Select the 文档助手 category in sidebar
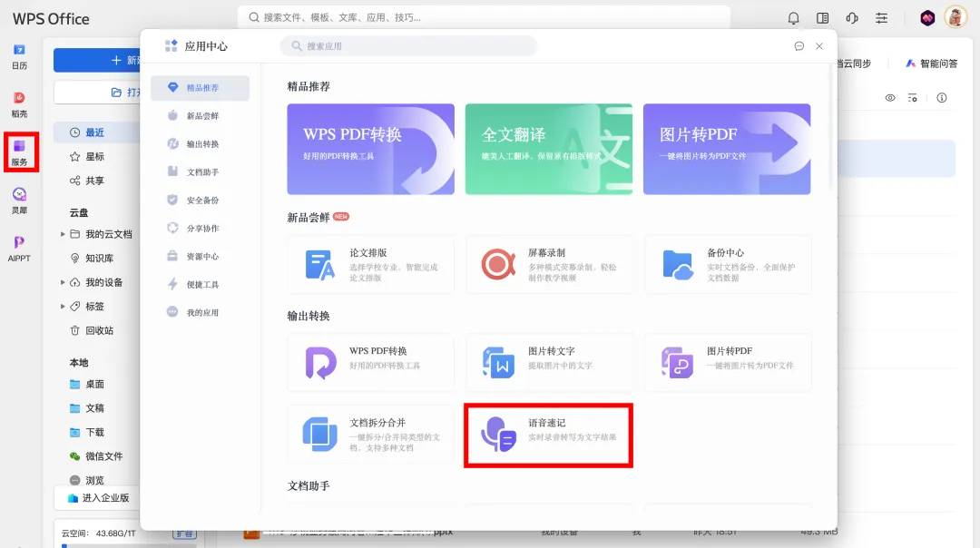 pos(200,171)
